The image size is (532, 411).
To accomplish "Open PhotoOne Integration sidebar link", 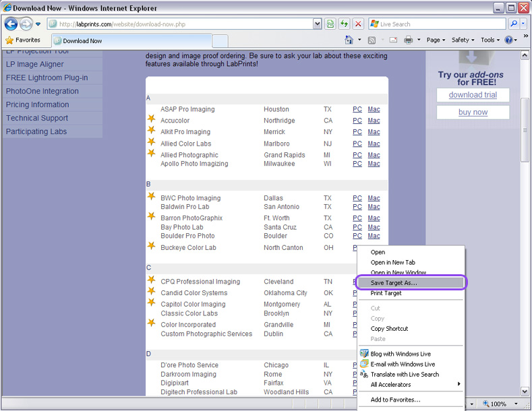I will click(42, 91).
